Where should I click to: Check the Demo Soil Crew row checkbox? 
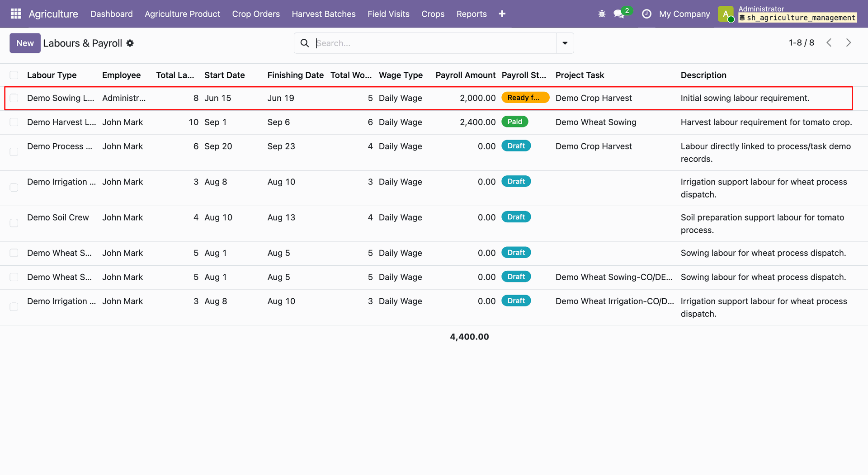14,223
